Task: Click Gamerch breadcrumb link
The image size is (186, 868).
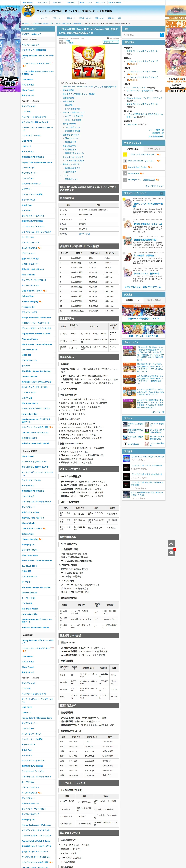Action: 25,24
